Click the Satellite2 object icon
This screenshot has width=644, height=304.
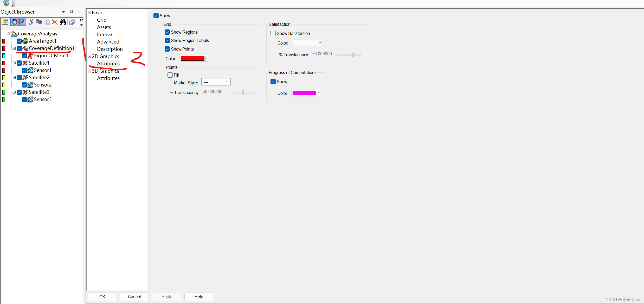point(25,77)
